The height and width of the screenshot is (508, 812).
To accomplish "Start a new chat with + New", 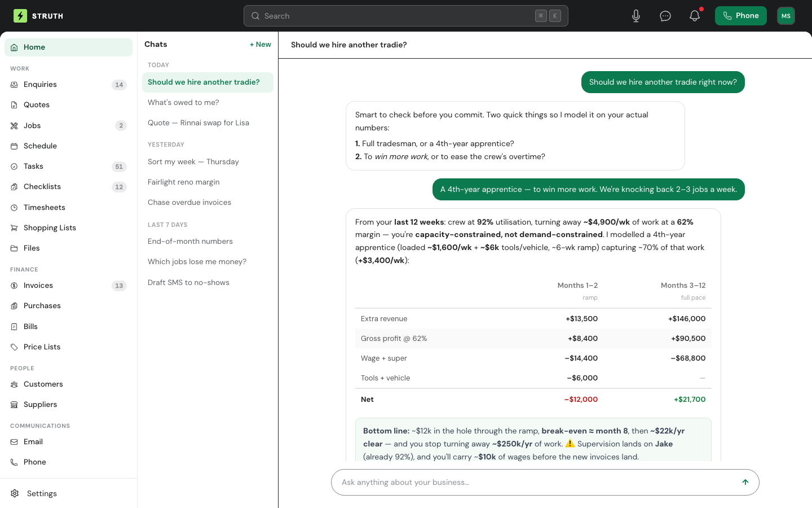I will [x=261, y=44].
